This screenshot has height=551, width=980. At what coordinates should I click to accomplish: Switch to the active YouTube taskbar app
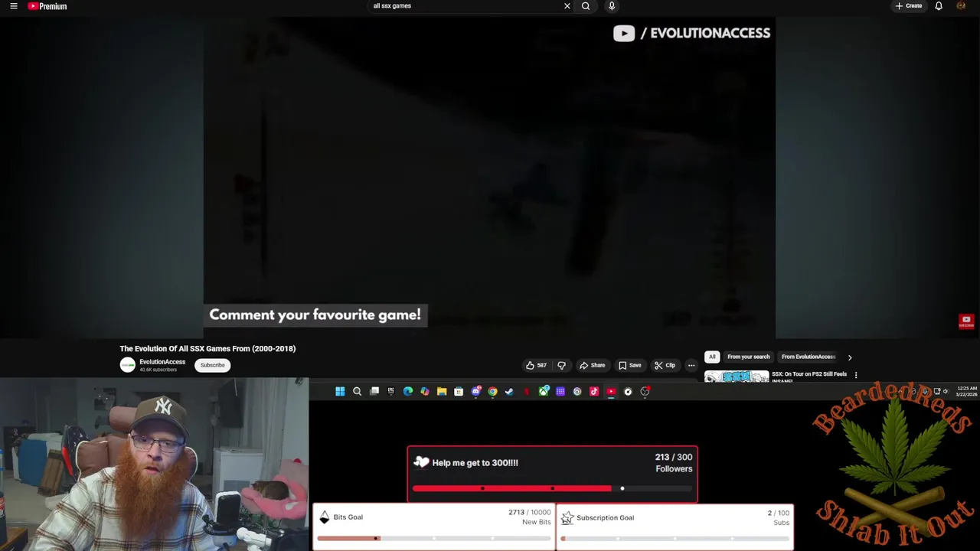(x=611, y=392)
